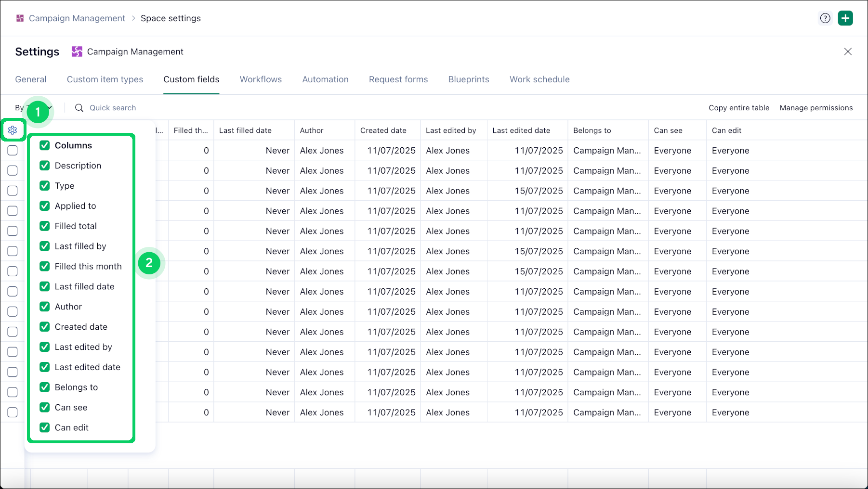
Task: Switch to the Workflows tab
Action: [261, 79]
